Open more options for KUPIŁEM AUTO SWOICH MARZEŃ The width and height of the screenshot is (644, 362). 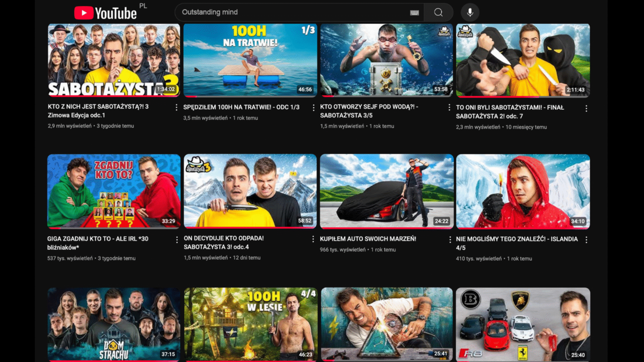tap(450, 240)
